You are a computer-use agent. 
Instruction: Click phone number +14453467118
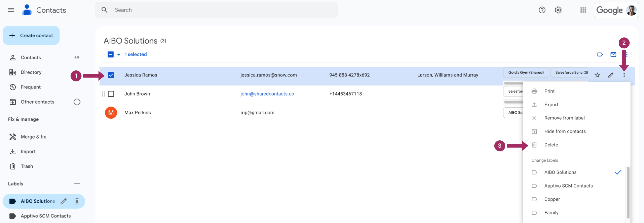click(345, 94)
